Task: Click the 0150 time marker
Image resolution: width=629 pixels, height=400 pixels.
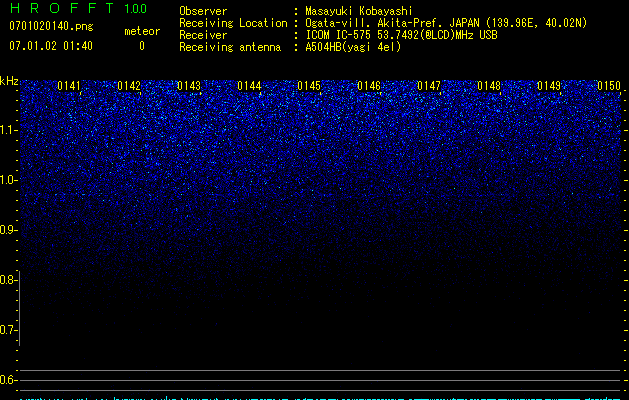Action: (x=609, y=86)
